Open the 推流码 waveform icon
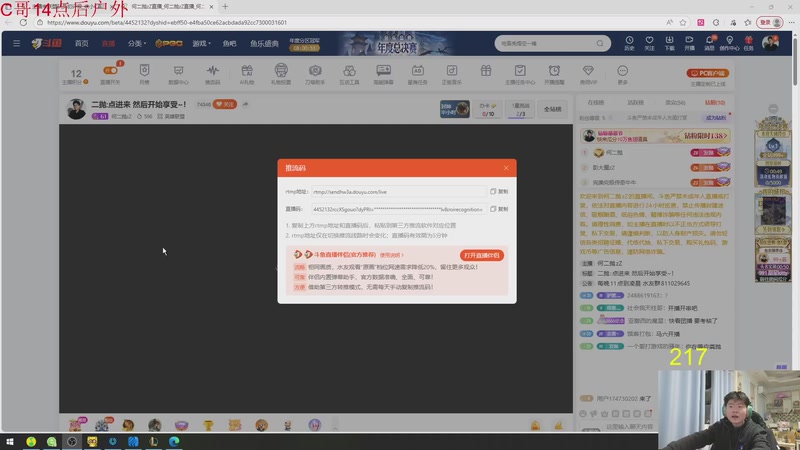The image size is (800, 450). click(212, 73)
